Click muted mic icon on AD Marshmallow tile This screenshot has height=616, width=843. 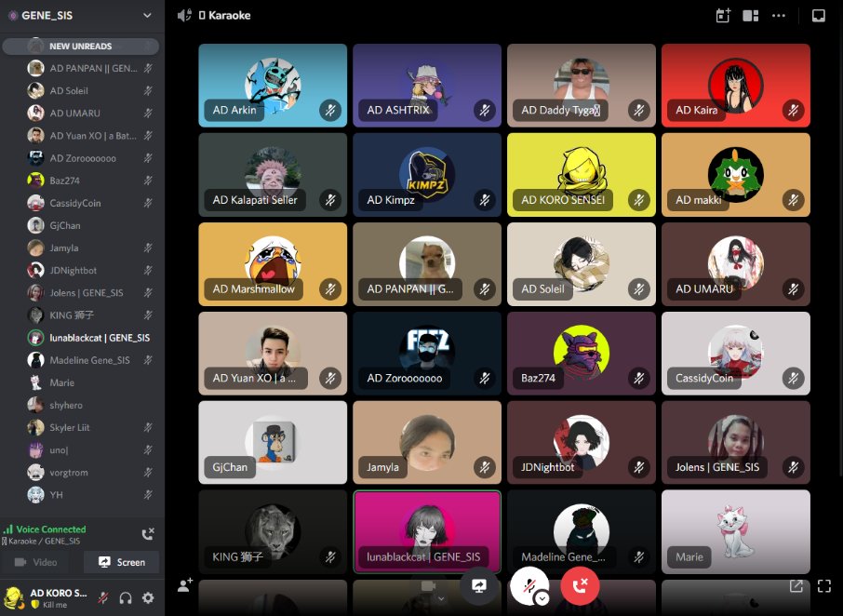pos(330,289)
